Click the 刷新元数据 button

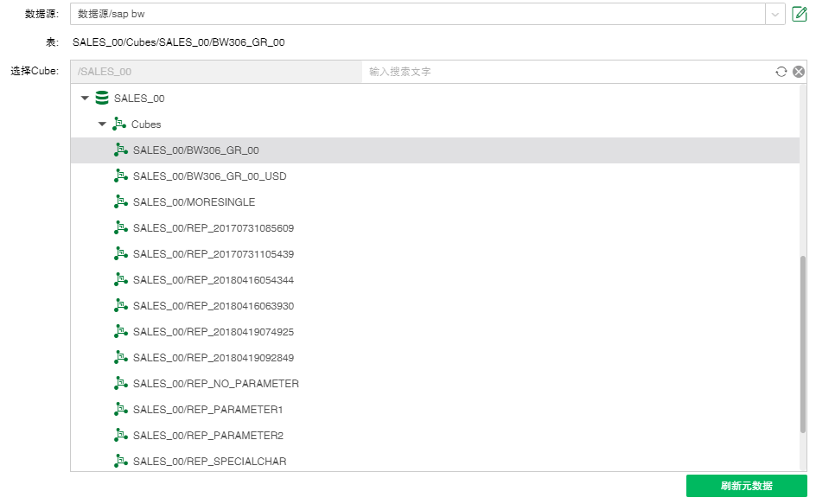[746, 486]
